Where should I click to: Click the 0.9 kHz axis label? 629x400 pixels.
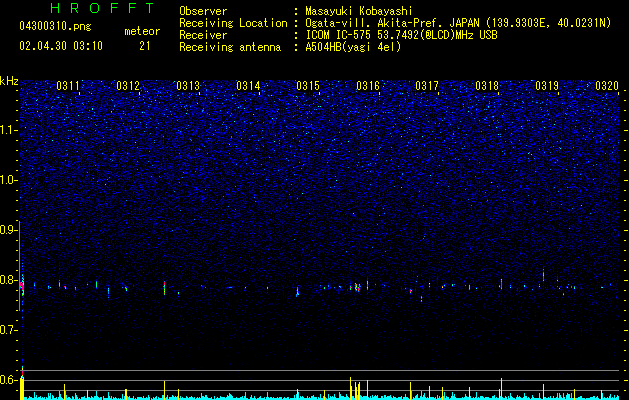(9, 230)
